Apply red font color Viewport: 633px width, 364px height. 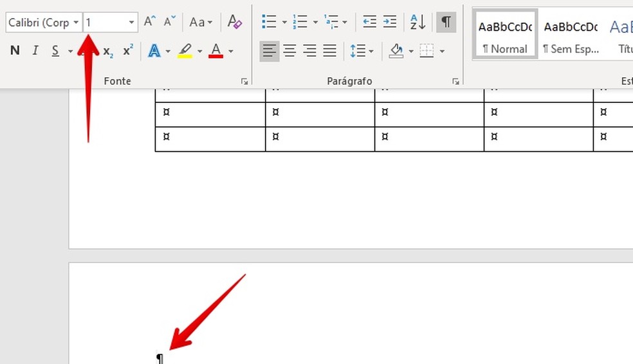(x=216, y=51)
